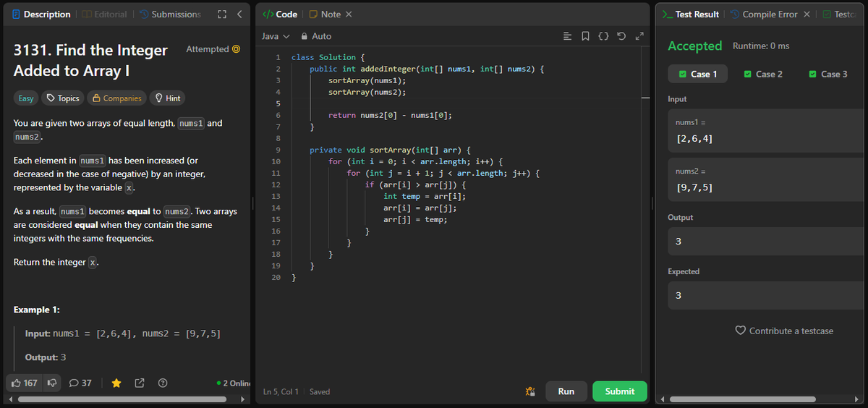Select the Code tab
Screen dimensions: 868x408
click(x=280, y=14)
